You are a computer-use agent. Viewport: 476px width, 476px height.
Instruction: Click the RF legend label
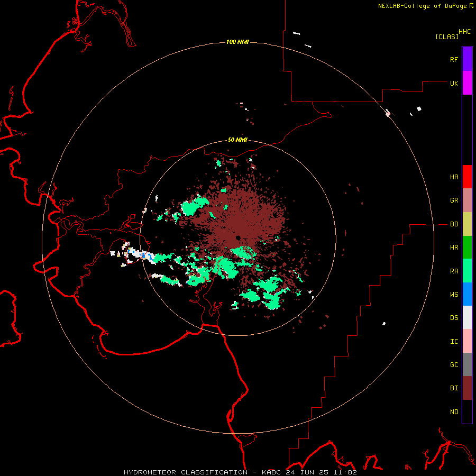pos(454,59)
